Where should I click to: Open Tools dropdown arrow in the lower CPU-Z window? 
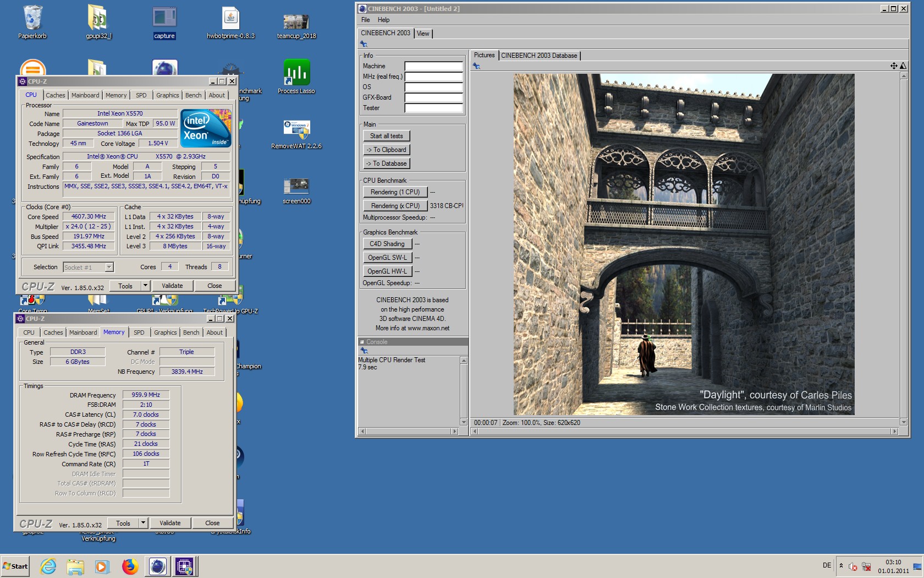click(x=143, y=523)
